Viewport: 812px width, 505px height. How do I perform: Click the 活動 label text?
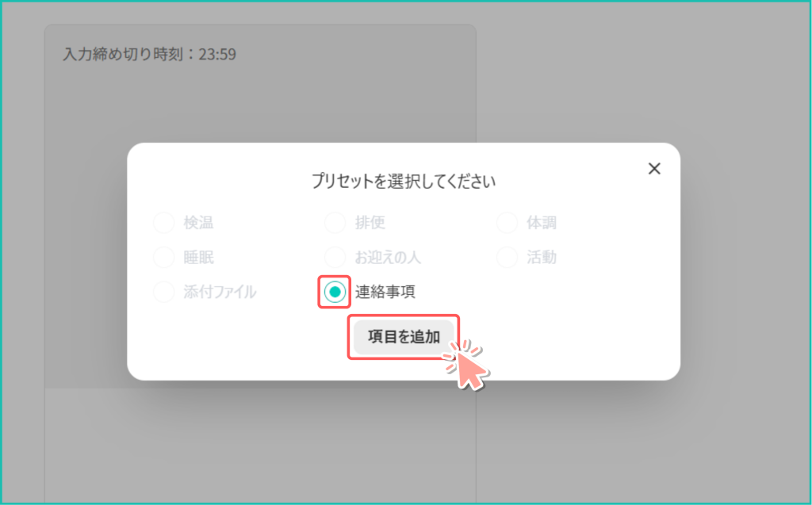click(x=542, y=257)
